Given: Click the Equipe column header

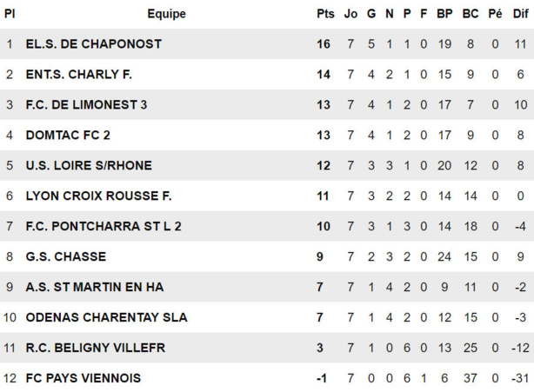Looking at the screenshot, I should pos(166,14).
